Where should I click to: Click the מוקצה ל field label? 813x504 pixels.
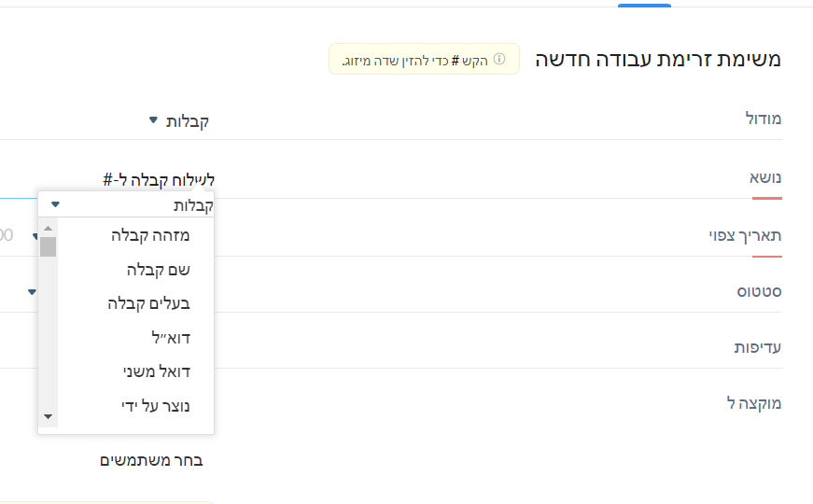point(754,403)
